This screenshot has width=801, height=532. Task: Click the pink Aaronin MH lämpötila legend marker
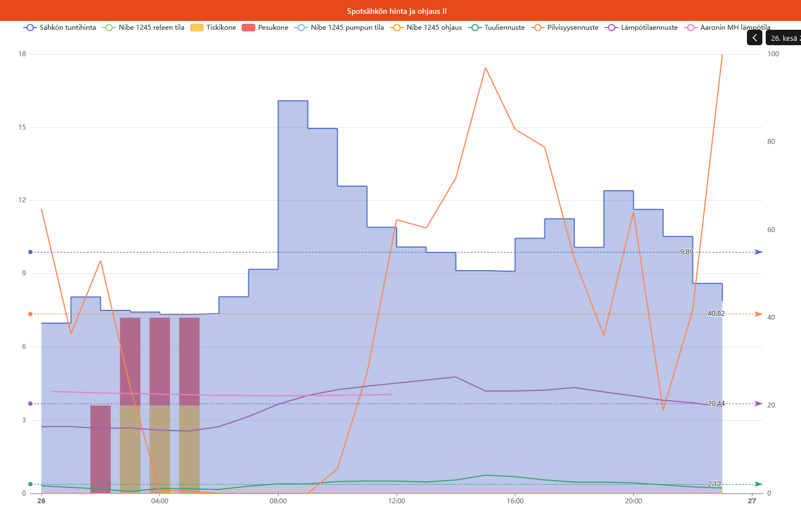coord(691,28)
